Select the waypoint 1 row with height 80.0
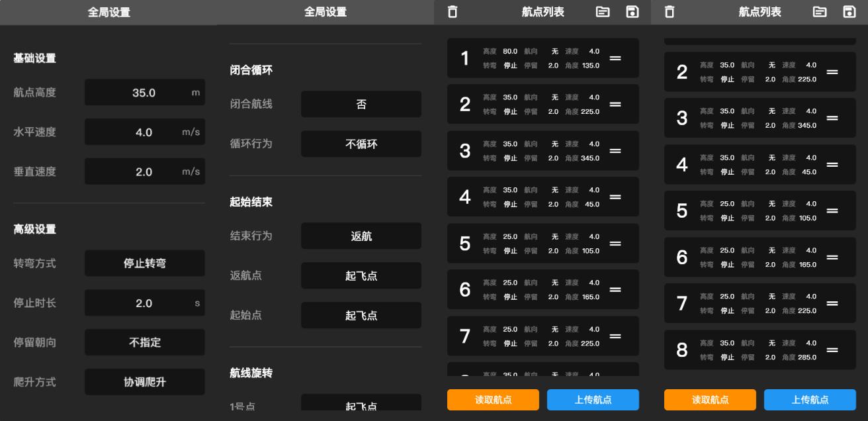The image size is (868, 421). pyautogui.click(x=543, y=58)
